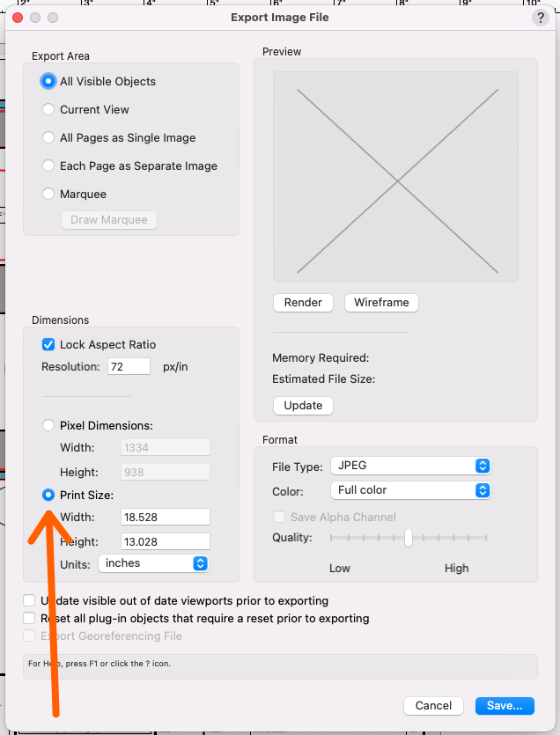Screen dimensions: 560x735
Task: Switch to Pixel Dimensions option
Action: 48,425
